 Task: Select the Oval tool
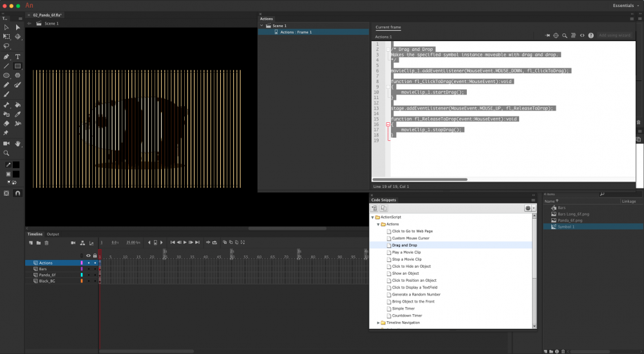pyautogui.click(x=6, y=75)
